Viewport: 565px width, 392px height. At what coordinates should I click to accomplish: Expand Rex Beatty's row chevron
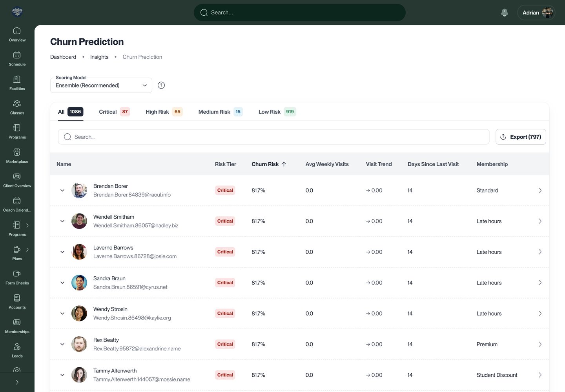[x=62, y=344]
